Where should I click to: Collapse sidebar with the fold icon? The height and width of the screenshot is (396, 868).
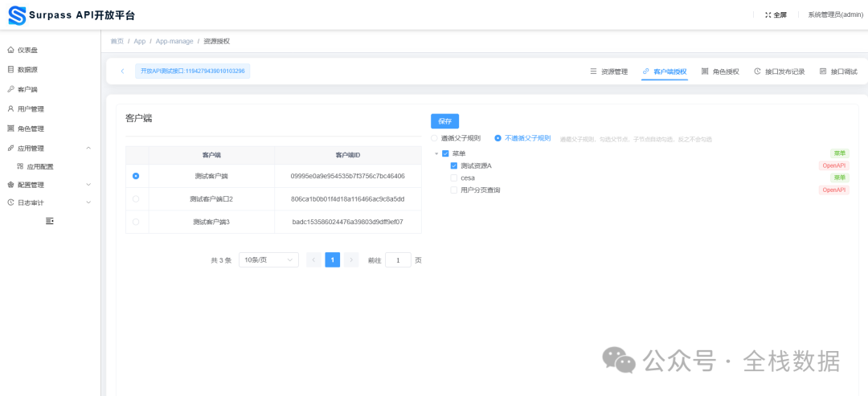pos(50,221)
